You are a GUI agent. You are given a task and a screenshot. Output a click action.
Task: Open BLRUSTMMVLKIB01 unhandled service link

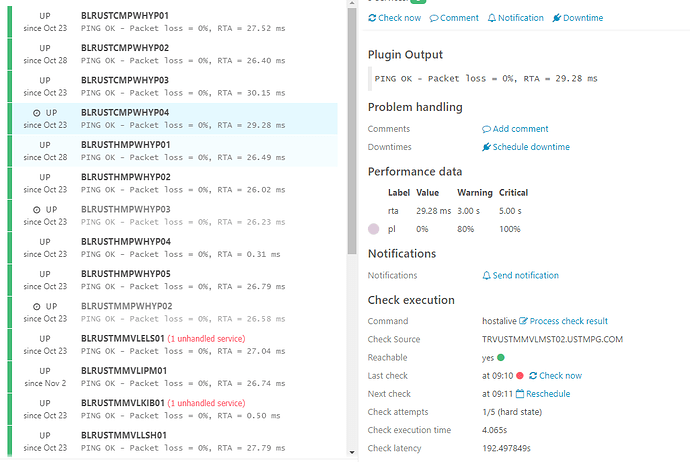coord(206,403)
